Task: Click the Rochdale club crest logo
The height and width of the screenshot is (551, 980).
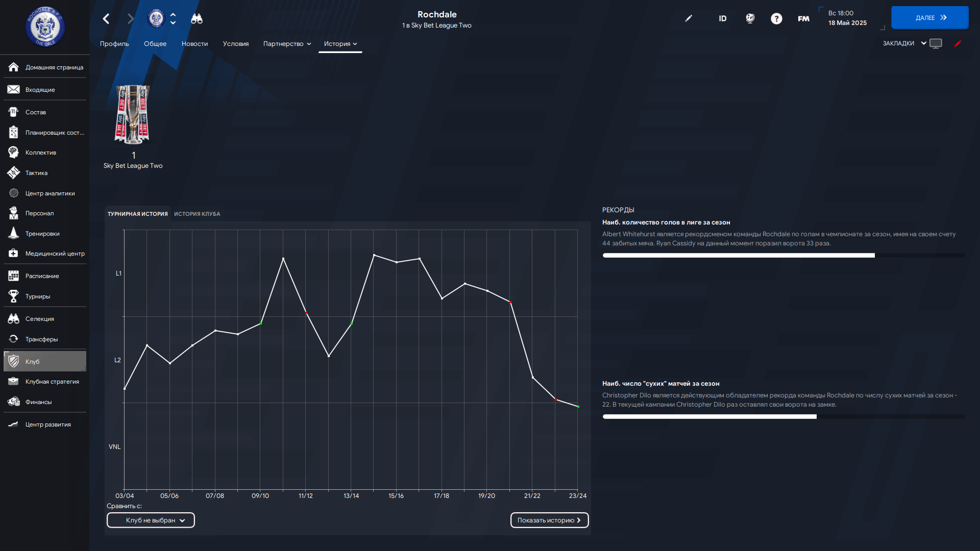Action: coord(45,27)
